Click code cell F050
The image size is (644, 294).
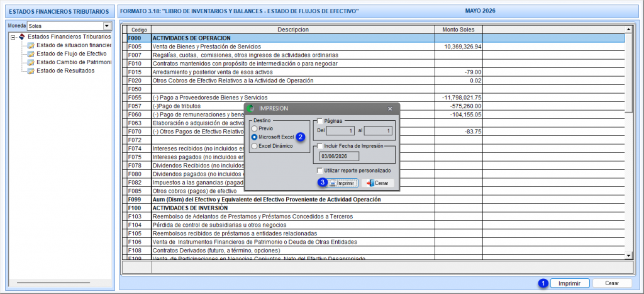(x=139, y=89)
